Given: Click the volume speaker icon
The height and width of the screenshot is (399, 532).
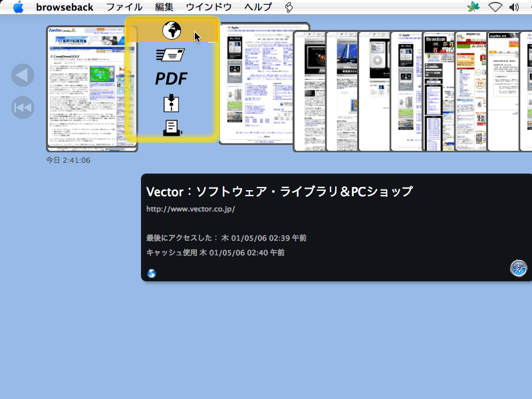Looking at the screenshot, I should [x=514, y=7].
